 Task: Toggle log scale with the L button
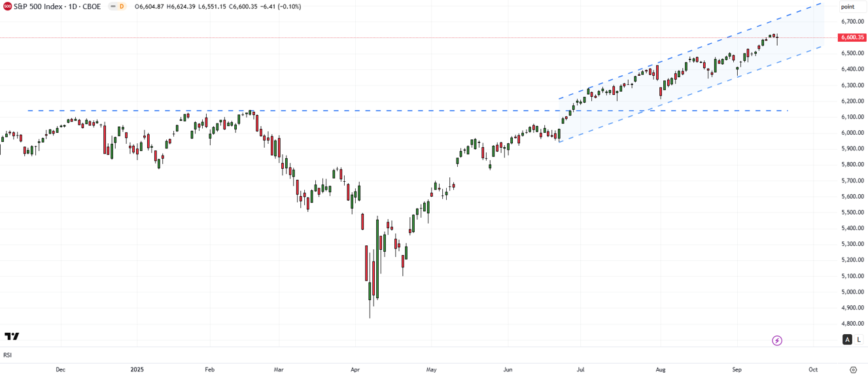(x=859, y=339)
